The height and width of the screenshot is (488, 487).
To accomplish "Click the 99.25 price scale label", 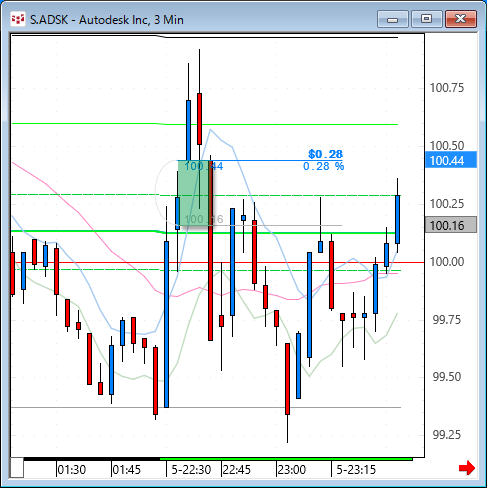I will coord(447,435).
